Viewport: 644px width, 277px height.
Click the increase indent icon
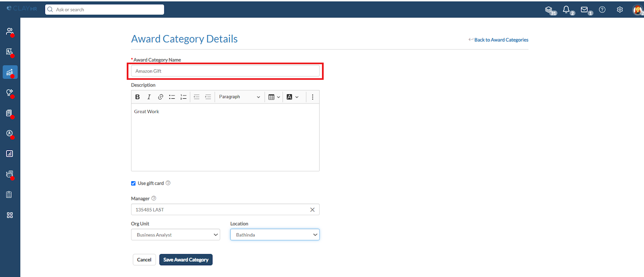click(x=208, y=97)
